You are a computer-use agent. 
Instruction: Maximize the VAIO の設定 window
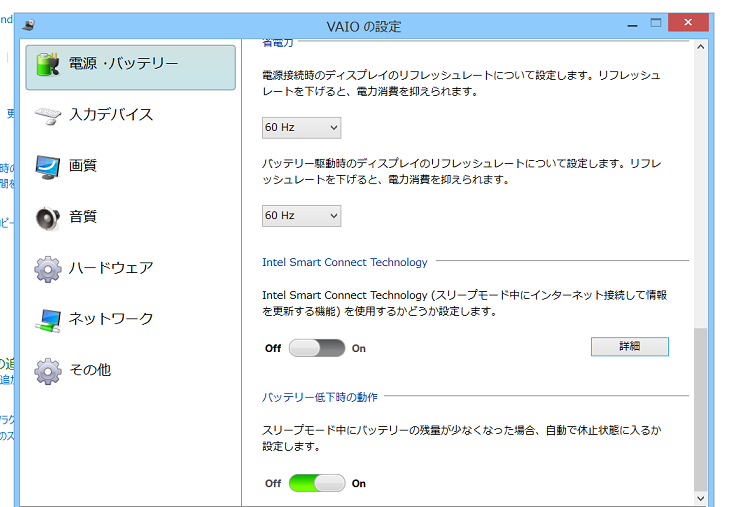coord(656,23)
